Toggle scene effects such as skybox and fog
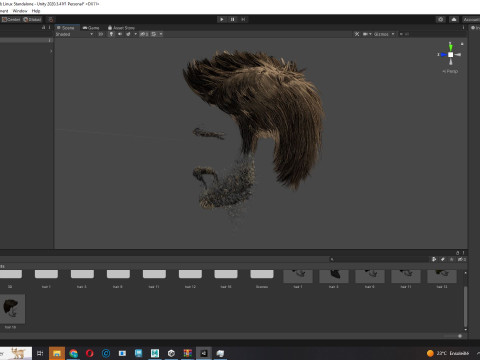Screen dimensions: 480x360 tap(128, 34)
